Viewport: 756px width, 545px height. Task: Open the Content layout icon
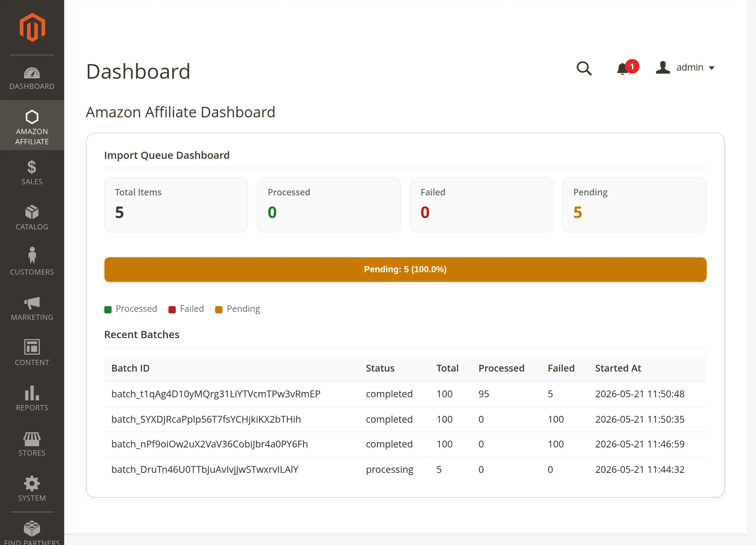coord(32,347)
